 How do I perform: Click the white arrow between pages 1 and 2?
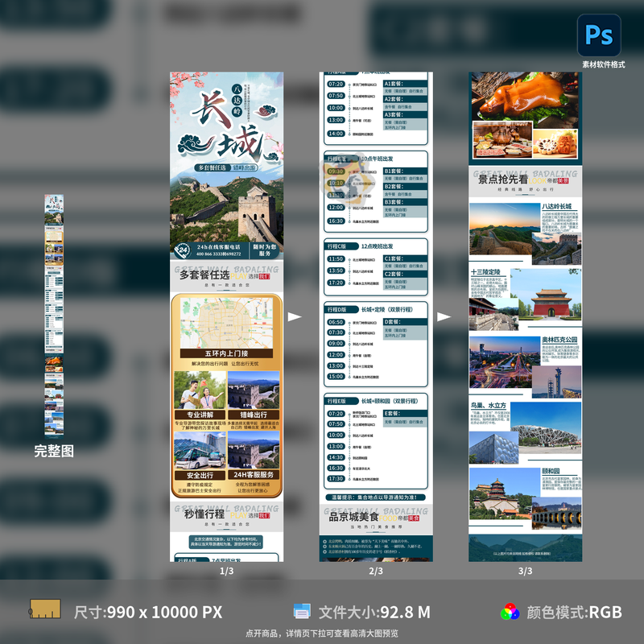click(x=295, y=316)
